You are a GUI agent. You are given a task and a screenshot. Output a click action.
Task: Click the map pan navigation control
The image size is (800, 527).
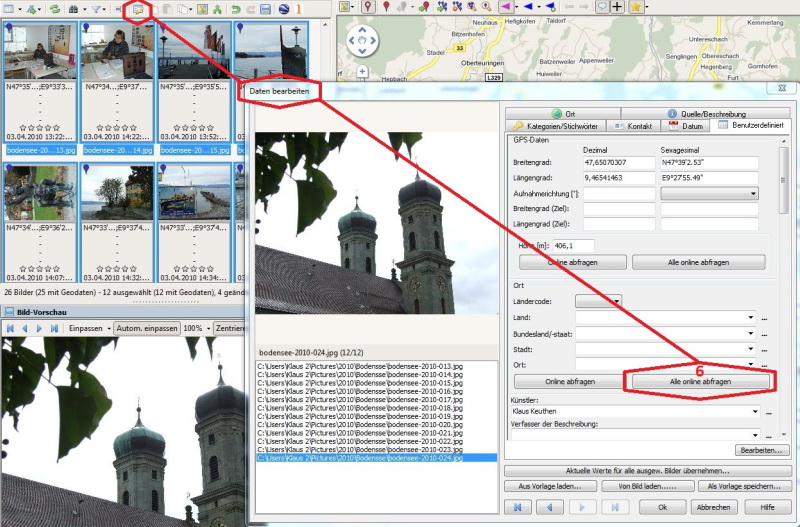362,40
